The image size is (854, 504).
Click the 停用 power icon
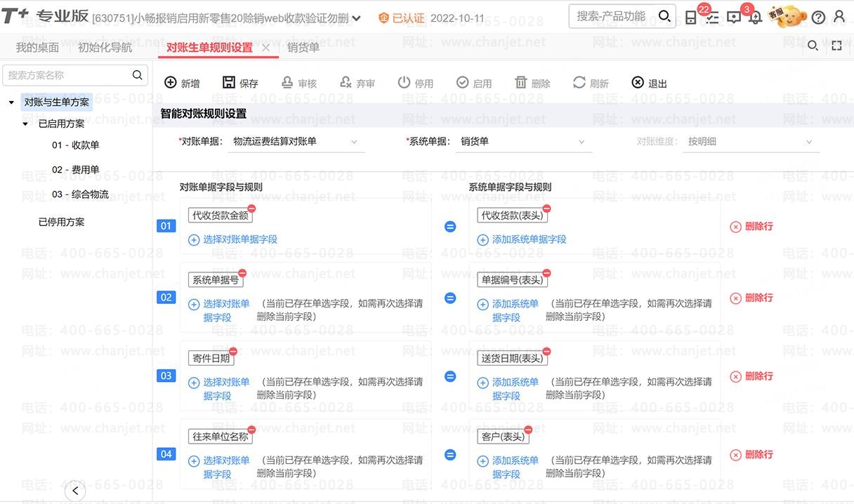(x=404, y=83)
